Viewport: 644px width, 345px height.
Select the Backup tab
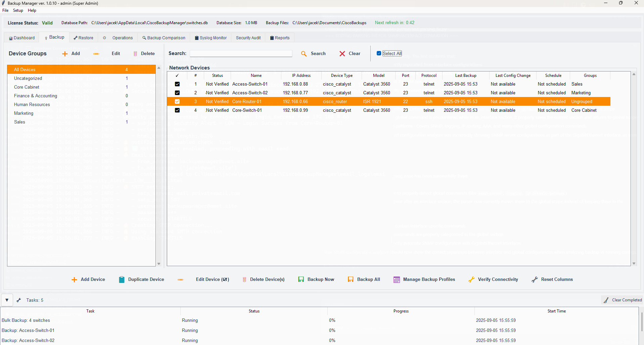pos(54,37)
